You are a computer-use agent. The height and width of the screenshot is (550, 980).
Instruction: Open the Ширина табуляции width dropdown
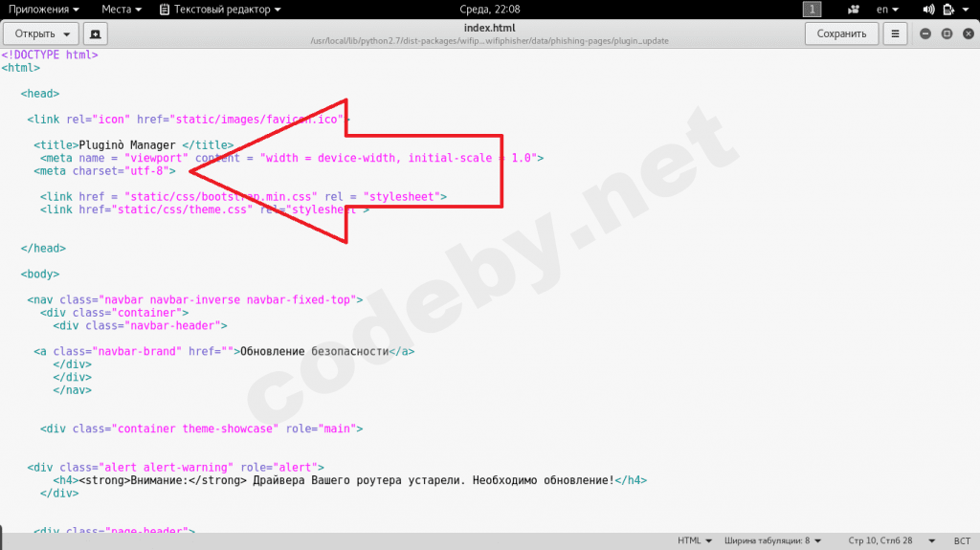[772, 540]
